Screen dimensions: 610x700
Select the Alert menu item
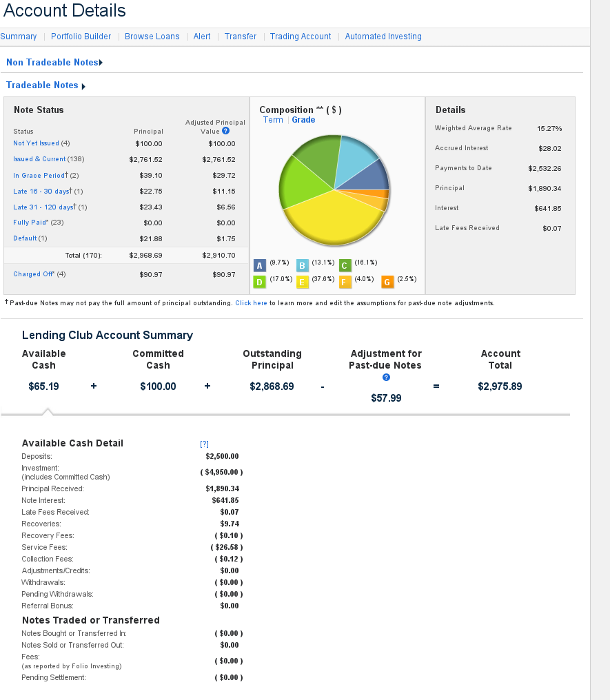202,36
